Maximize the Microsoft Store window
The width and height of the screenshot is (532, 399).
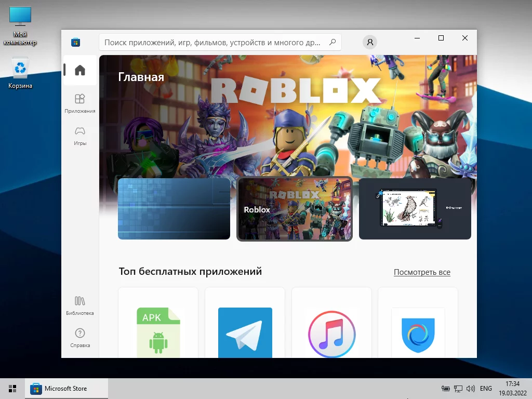point(441,38)
